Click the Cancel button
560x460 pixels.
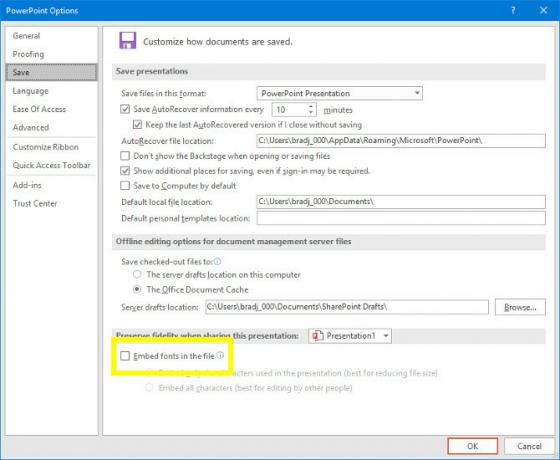coord(529,446)
